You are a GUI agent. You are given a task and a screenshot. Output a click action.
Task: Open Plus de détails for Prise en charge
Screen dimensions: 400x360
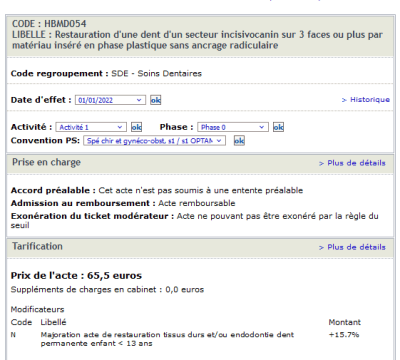point(352,163)
